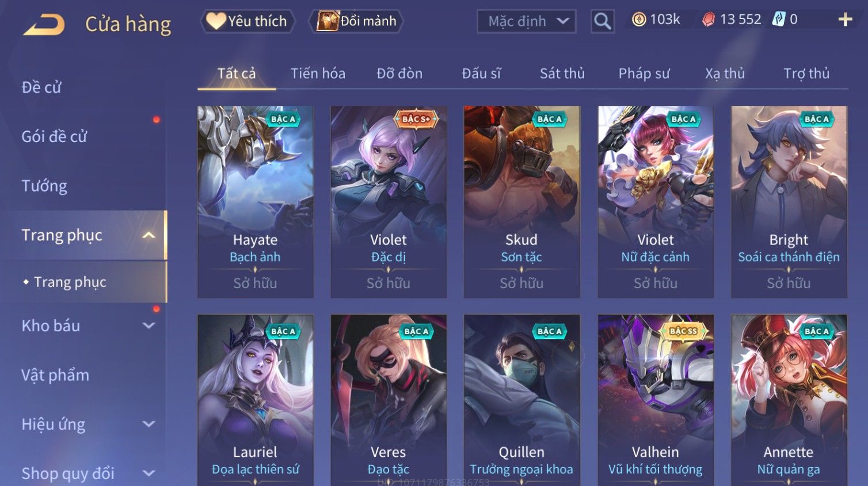Open Đổi mảnh chest exchange
Viewport: 868px width, 486px height.
pos(356,21)
